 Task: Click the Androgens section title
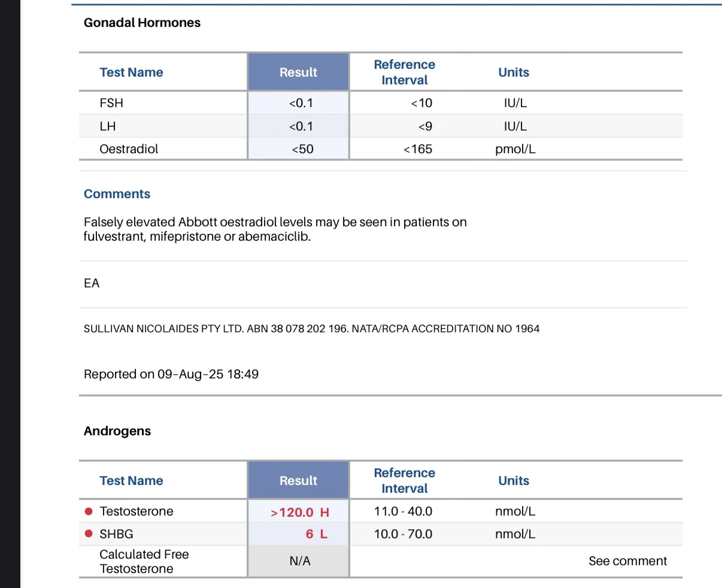tap(117, 431)
